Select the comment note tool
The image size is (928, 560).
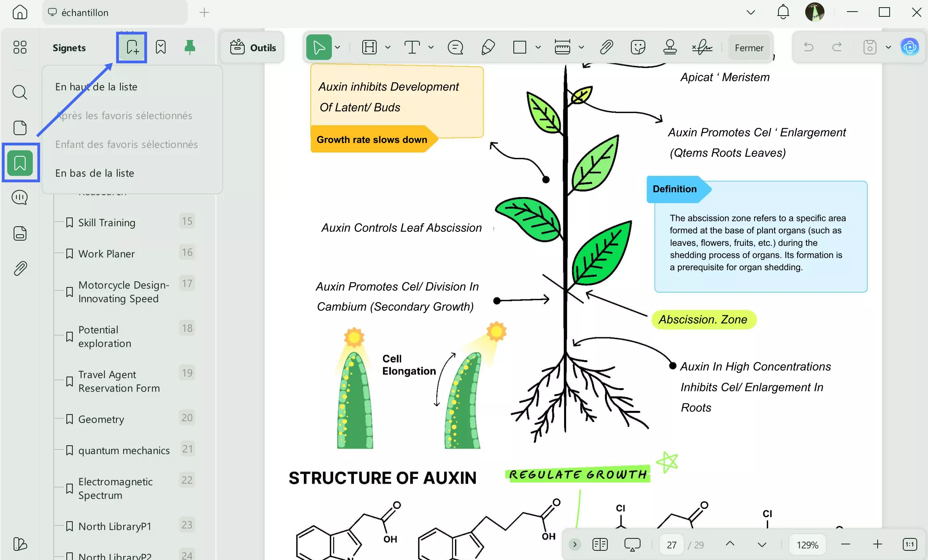tap(455, 48)
